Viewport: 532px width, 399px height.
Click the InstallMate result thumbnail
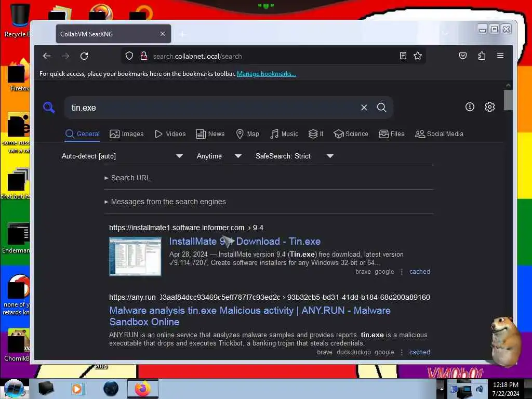pos(136,257)
